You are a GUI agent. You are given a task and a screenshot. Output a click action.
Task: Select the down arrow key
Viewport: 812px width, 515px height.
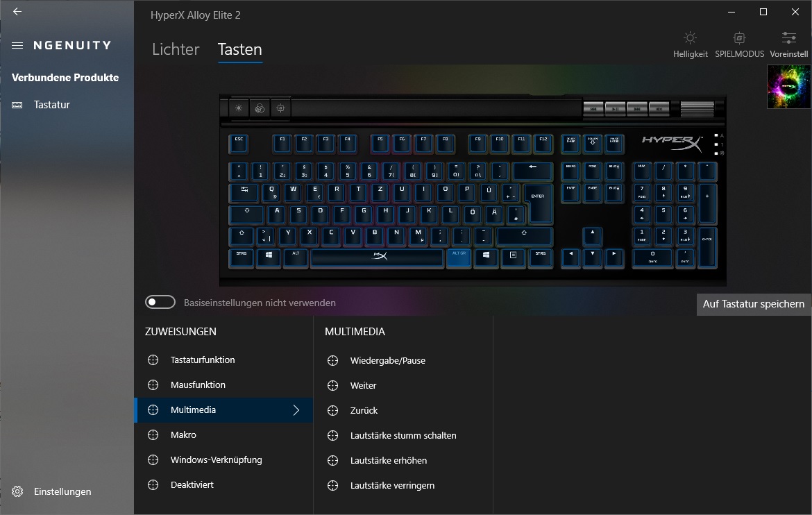click(x=593, y=258)
